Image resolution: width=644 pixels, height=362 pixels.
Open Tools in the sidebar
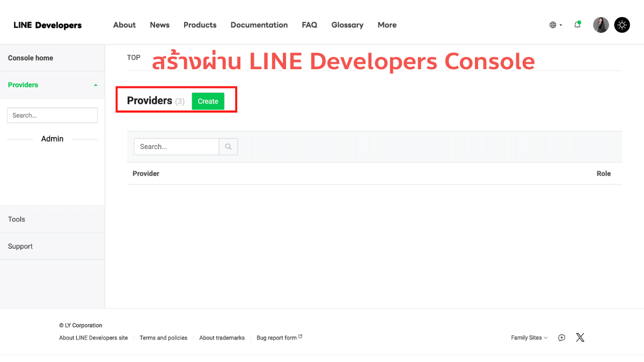(x=17, y=219)
